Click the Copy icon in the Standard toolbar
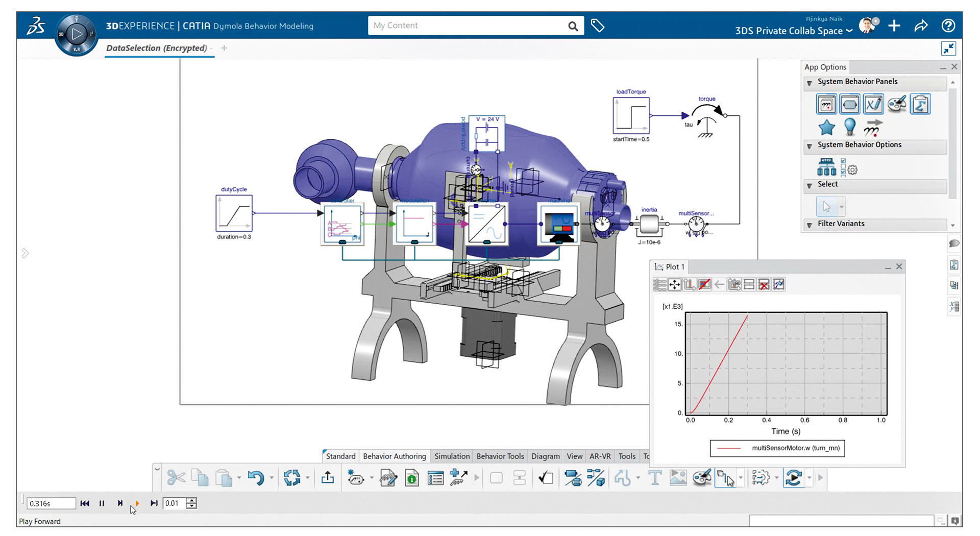The image size is (980, 536). pos(200,478)
